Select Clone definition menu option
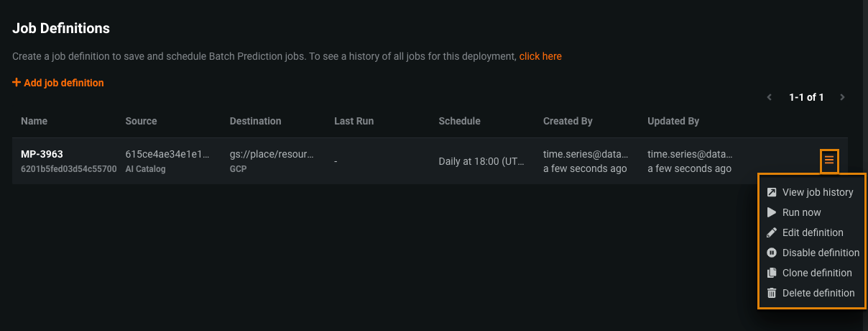This screenshot has height=331, width=868. [x=817, y=273]
